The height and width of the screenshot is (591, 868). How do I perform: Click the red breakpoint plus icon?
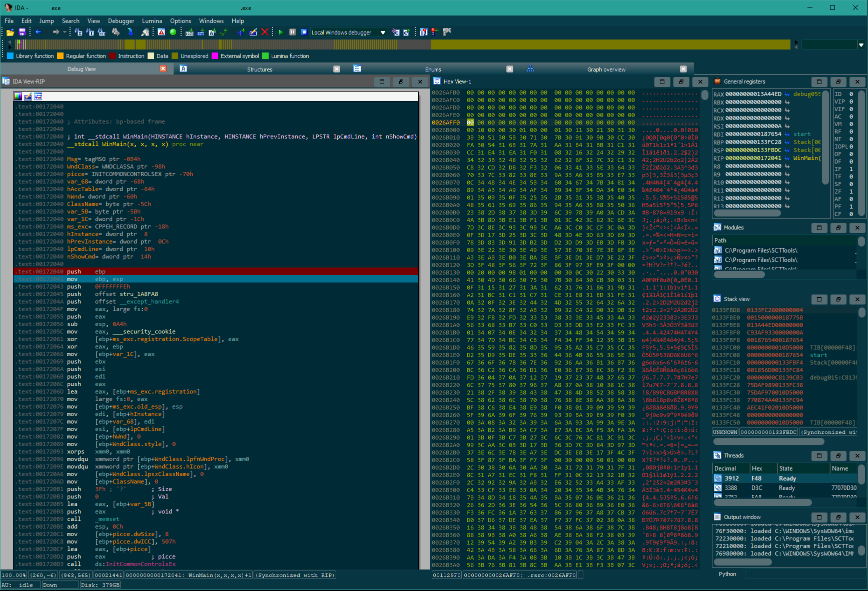(x=435, y=32)
